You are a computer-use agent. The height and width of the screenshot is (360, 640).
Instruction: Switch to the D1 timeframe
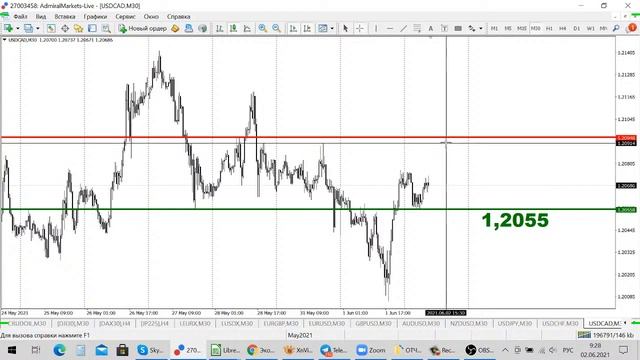(577, 28)
